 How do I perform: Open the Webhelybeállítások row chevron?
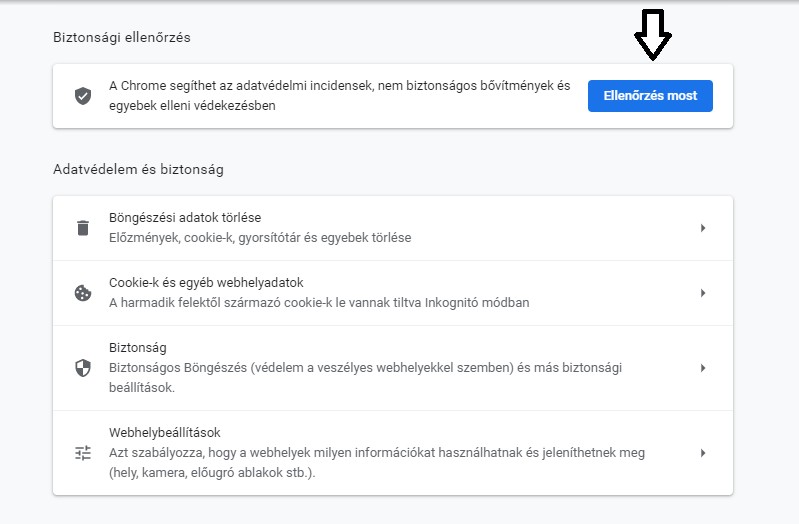pyautogui.click(x=703, y=453)
